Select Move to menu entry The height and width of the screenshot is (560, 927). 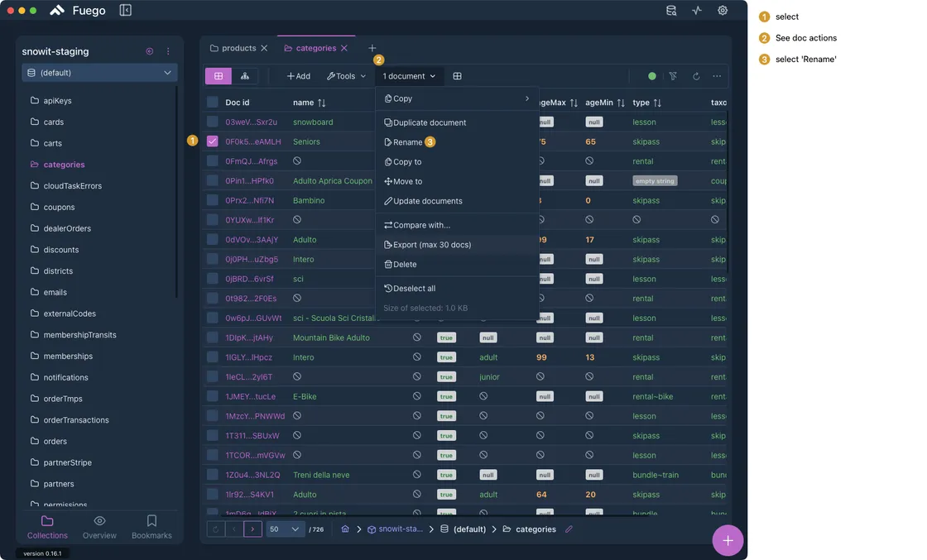(456, 181)
